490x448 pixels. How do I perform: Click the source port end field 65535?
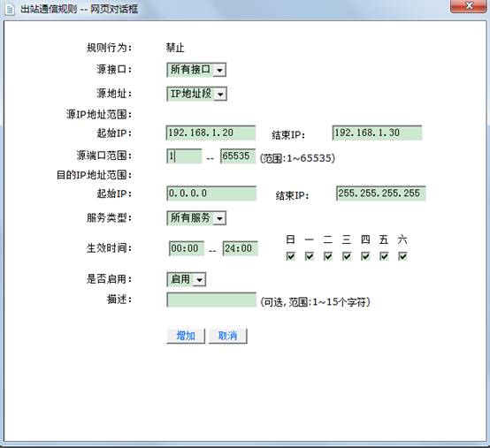point(238,156)
